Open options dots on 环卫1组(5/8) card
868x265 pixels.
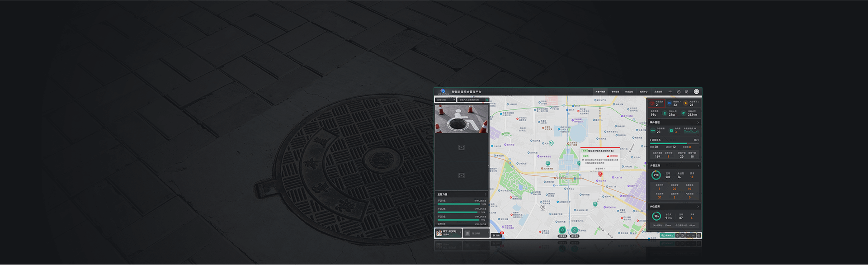click(x=461, y=231)
